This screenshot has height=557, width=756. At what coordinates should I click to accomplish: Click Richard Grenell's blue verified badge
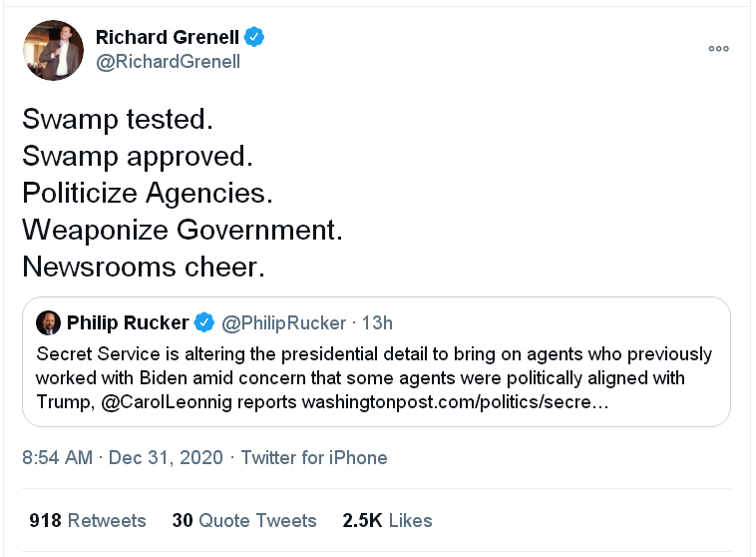256,38
